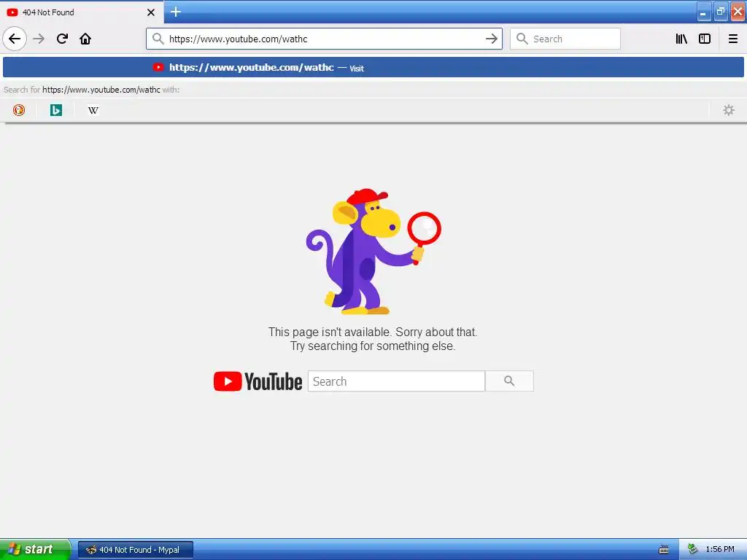Viewport: 747px width, 560px height.
Task: Search with Bing engine icon
Action: (x=56, y=110)
